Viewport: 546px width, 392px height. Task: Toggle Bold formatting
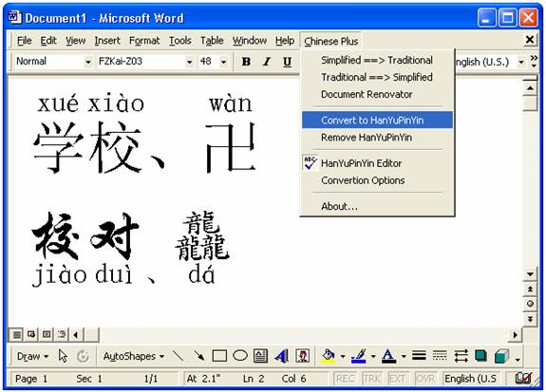246,62
